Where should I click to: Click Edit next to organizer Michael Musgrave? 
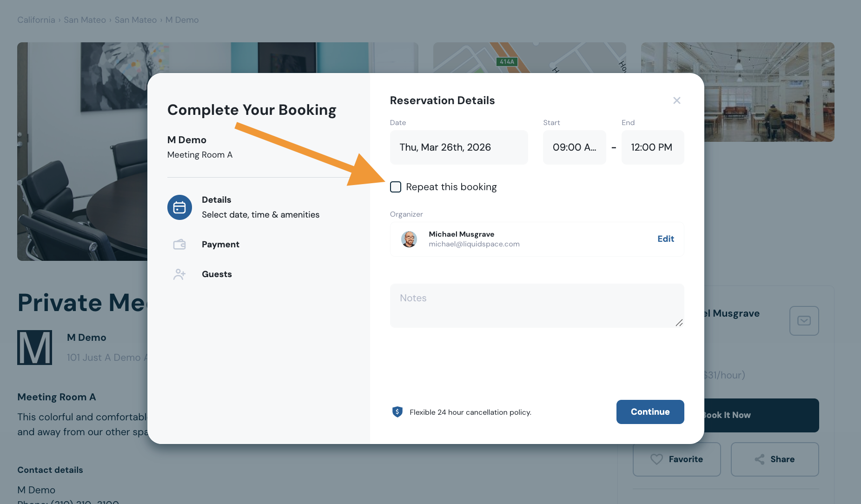(x=666, y=239)
